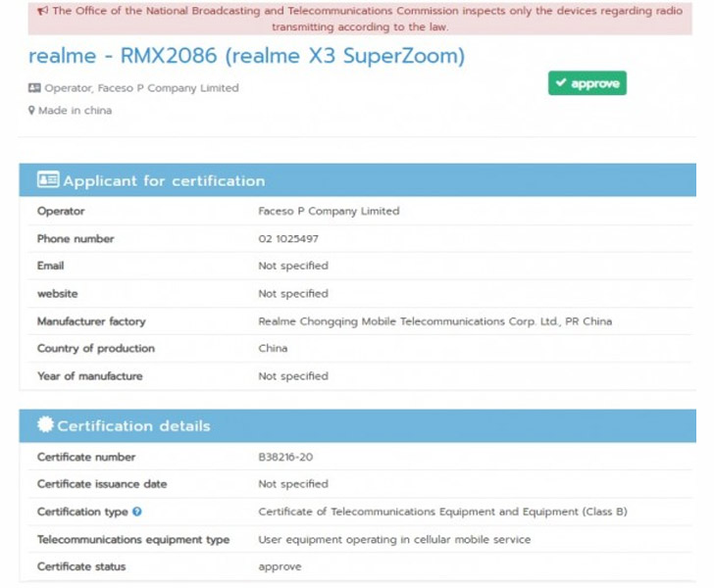Viewport: 714px width, 588px height.
Task: Select 'Telecommunications equipment type' label
Action: pyautogui.click(x=133, y=539)
